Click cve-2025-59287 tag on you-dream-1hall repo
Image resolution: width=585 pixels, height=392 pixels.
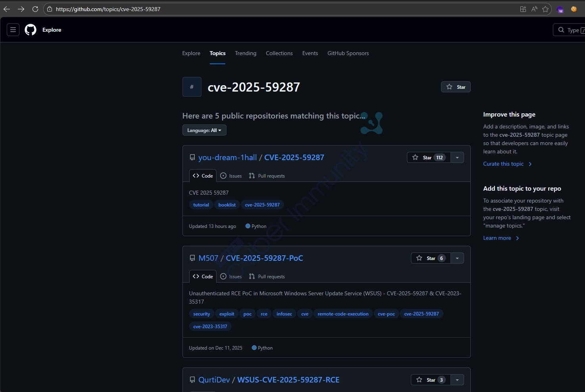click(262, 205)
